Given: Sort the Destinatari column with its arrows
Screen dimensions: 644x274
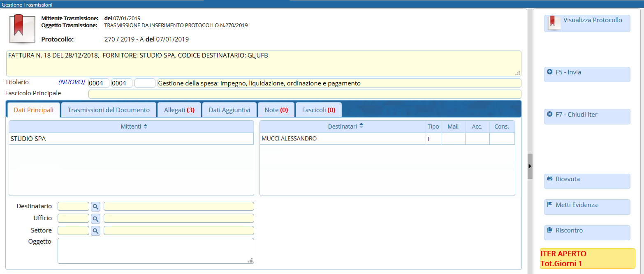Looking at the screenshot, I should 361,126.
